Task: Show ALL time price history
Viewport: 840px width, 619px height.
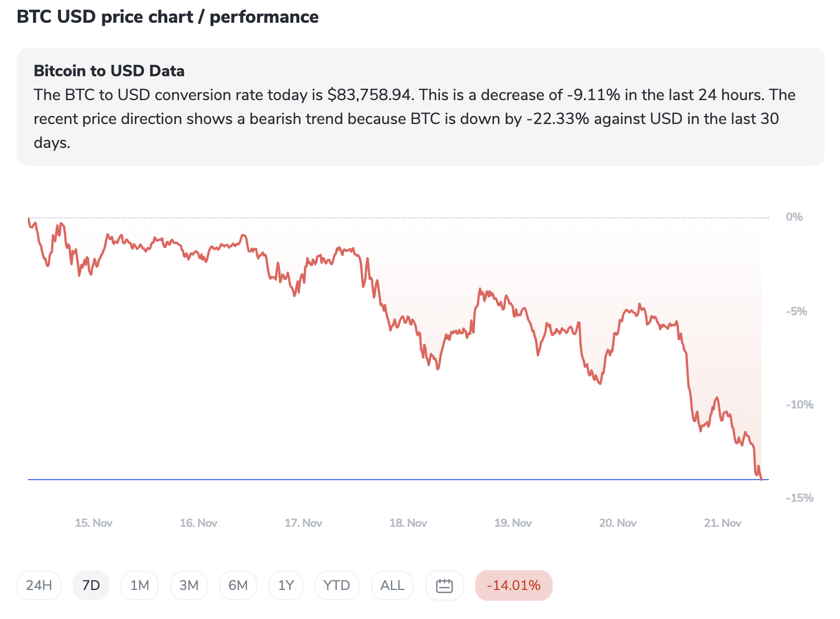Action: point(392,585)
